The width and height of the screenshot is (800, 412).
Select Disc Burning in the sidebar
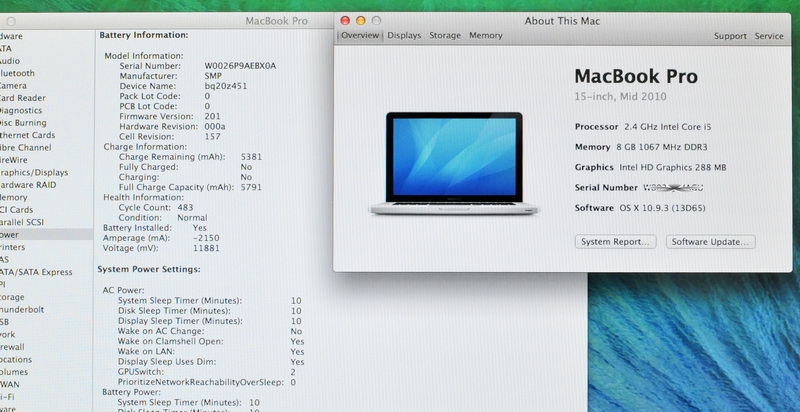point(23,123)
